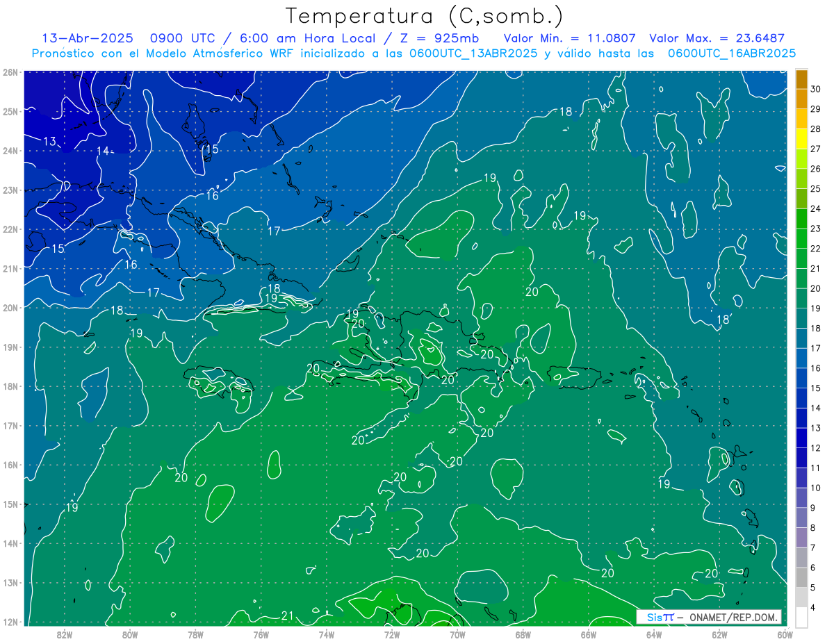Click the '62W' longitude axis label

(x=719, y=634)
